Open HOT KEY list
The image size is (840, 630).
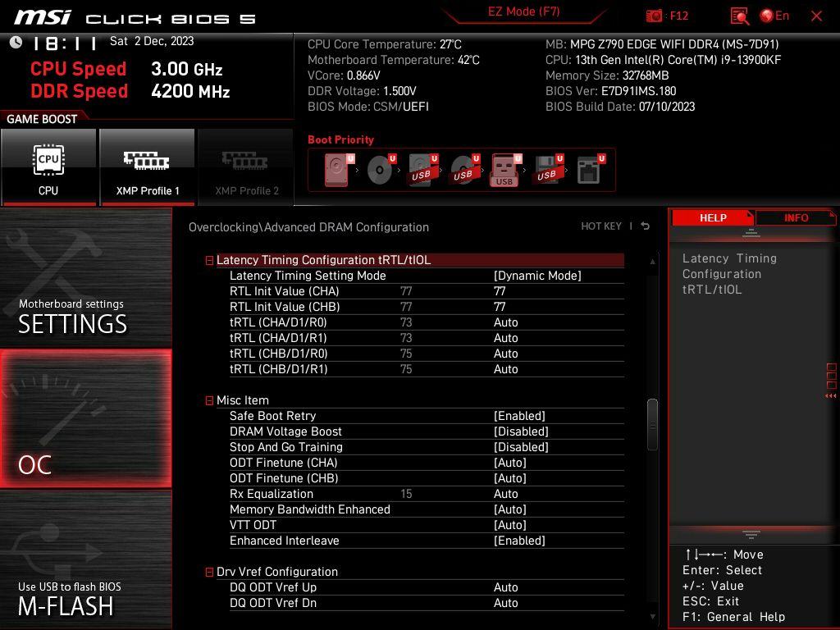(x=601, y=226)
